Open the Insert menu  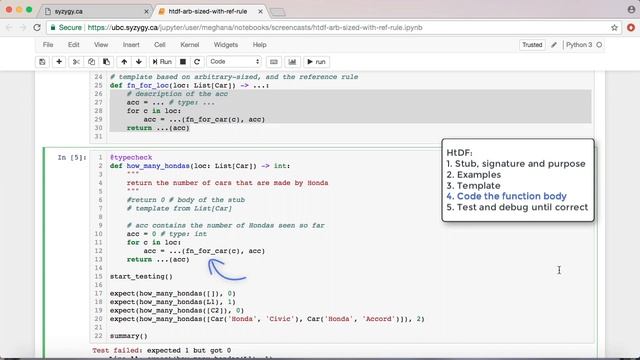(131, 45)
